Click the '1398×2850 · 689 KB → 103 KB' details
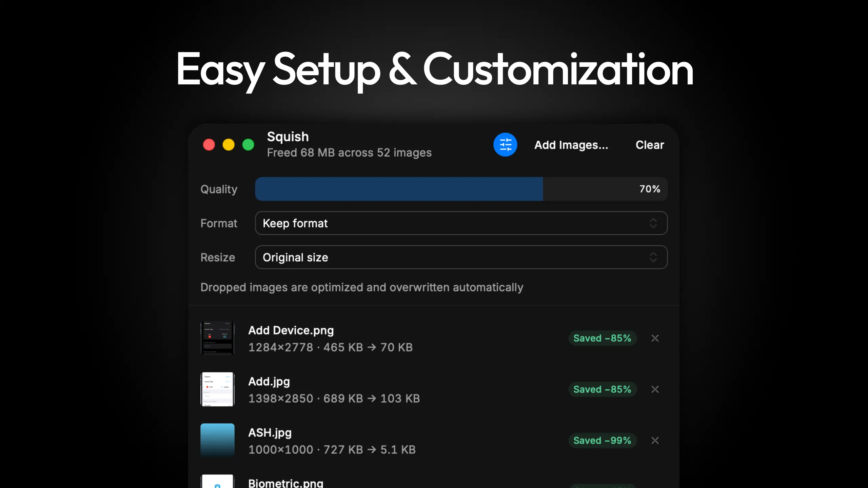This screenshot has height=488, width=868. (x=334, y=399)
